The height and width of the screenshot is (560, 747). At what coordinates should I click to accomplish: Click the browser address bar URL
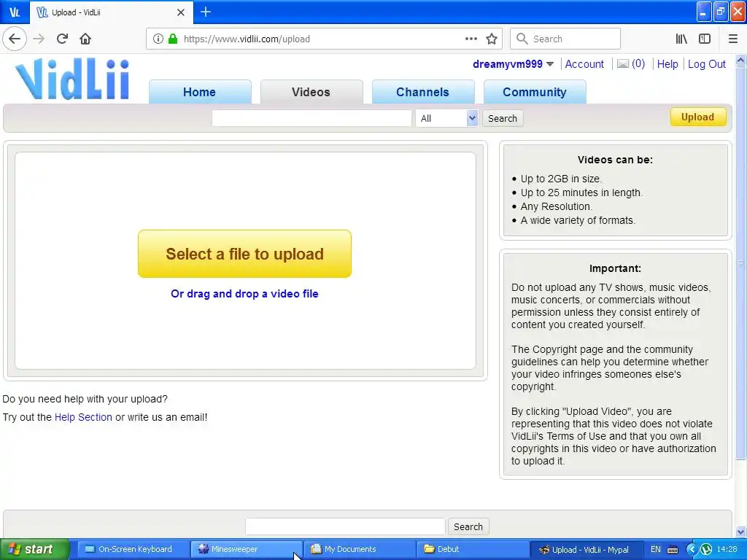point(247,39)
